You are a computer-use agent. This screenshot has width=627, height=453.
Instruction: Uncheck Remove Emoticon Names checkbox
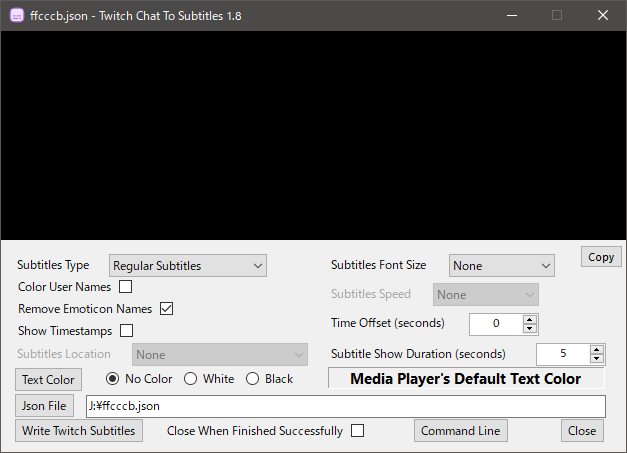[167, 309]
